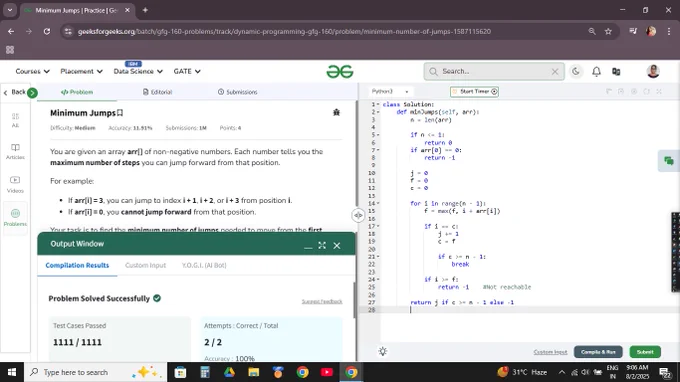Click the browser address bar URL
Image resolution: width=680 pixels, height=382 pixels.
point(284,32)
